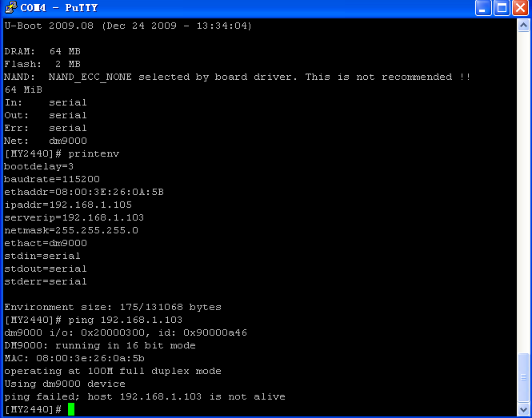Click the 'In: serial' line
The width and height of the screenshot is (532, 418).
pos(46,103)
